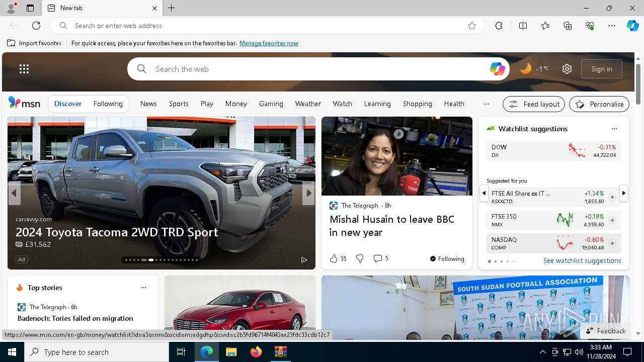The image size is (644, 362).
Task: Open File Explorer from taskbar
Action: 231,352
